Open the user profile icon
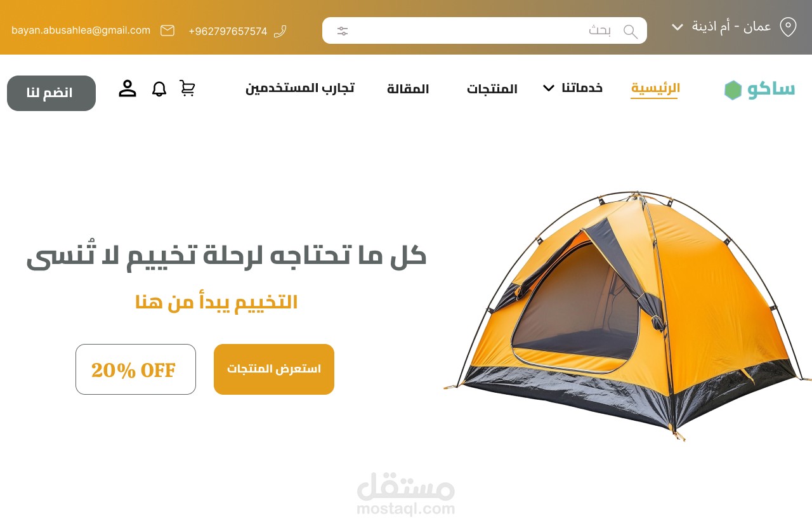The width and height of the screenshot is (812, 528). (128, 88)
